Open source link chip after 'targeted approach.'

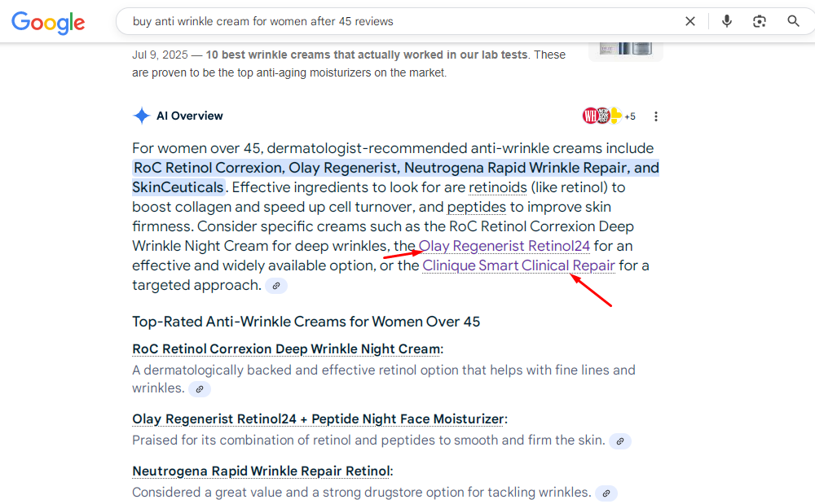[x=276, y=286]
